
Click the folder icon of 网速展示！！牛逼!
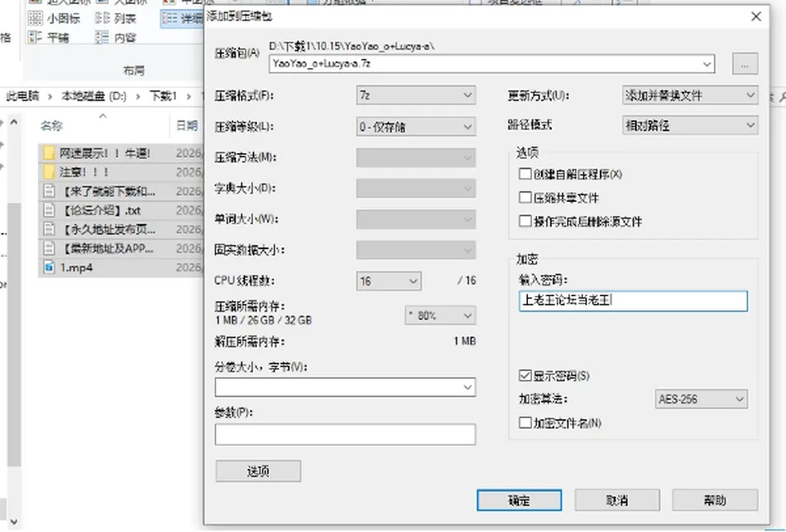[48, 153]
